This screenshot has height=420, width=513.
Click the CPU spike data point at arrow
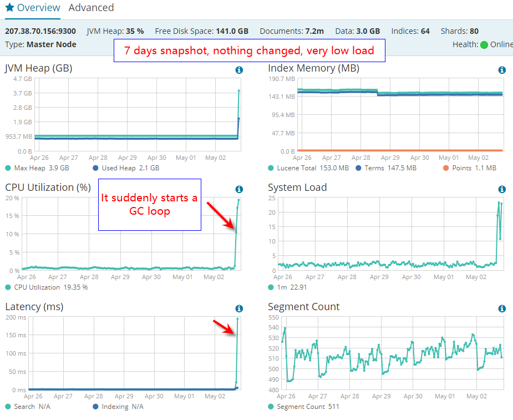click(x=236, y=232)
